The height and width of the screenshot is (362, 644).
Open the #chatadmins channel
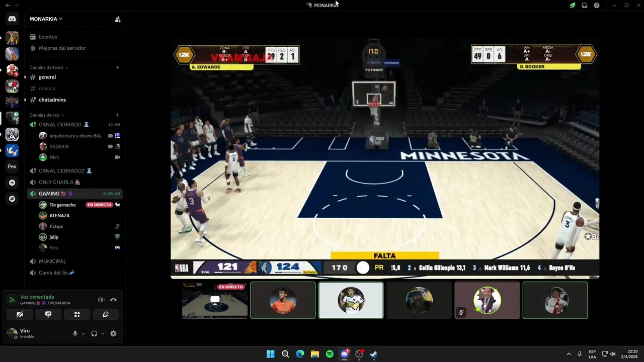point(74,100)
